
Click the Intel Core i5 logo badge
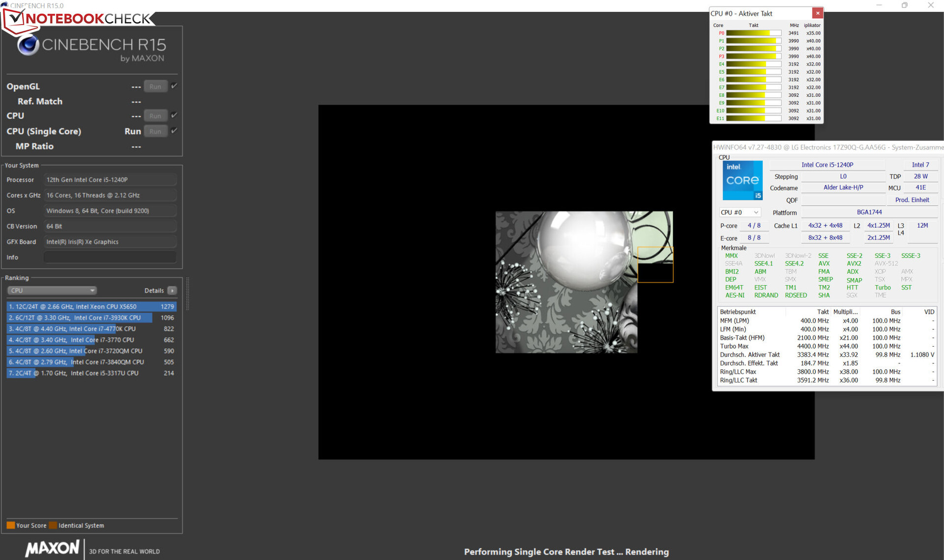click(742, 180)
